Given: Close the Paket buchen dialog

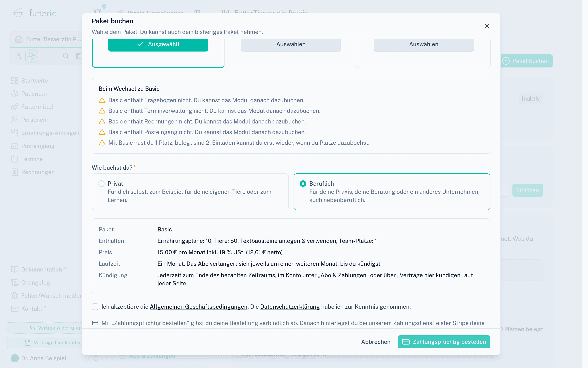Looking at the screenshot, I should [487, 26].
